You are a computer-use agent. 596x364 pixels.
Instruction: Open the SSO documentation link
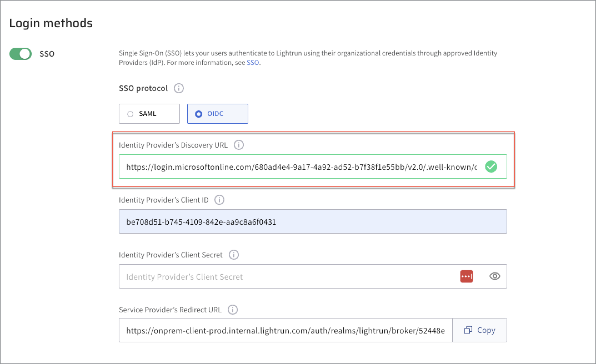click(x=252, y=63)
